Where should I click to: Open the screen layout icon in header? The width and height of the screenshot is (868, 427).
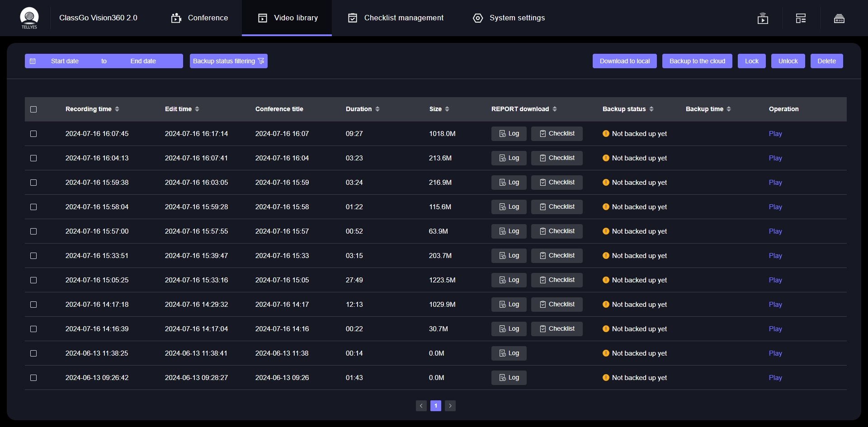tap(801, 19)
